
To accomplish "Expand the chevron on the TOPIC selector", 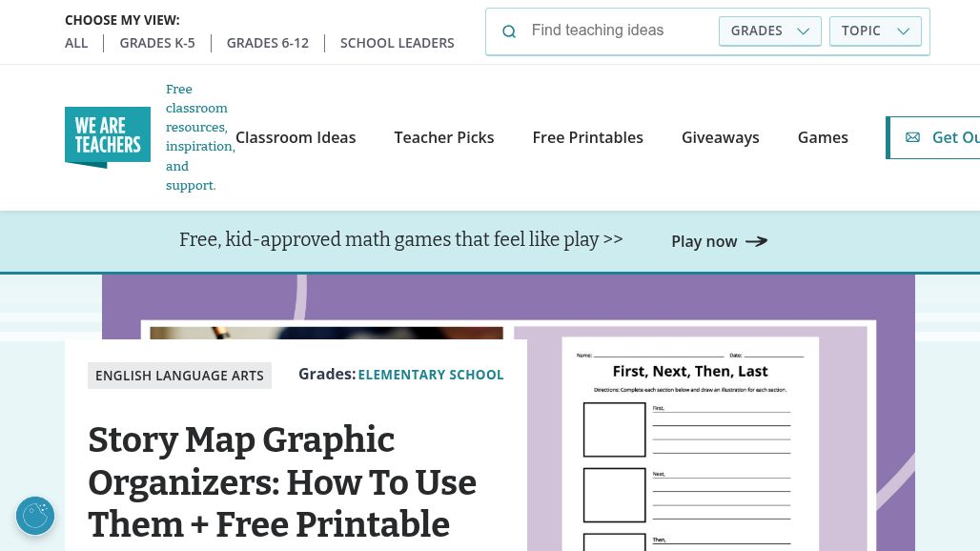I will [903, 31].
